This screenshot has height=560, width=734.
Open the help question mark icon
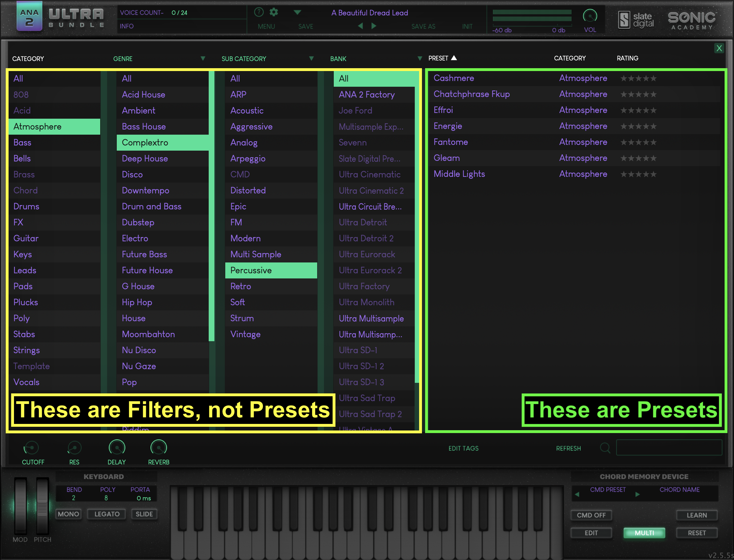tap(259, 12)
